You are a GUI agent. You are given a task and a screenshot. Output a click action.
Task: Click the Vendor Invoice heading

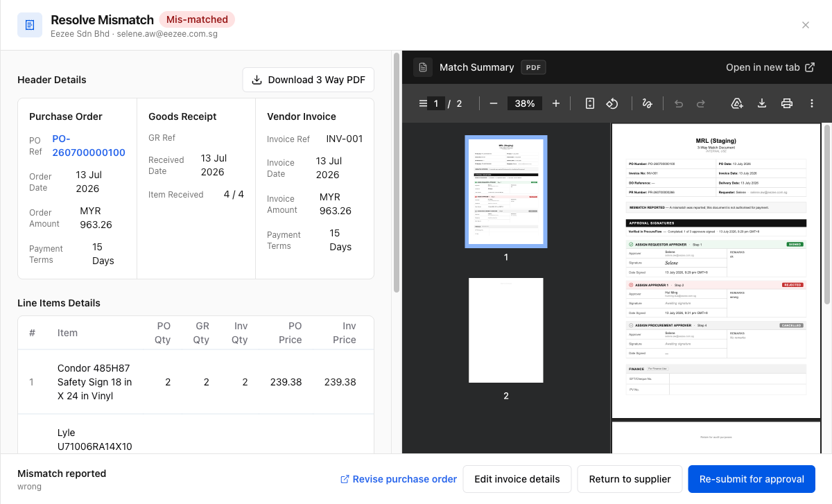pos(302,116)
